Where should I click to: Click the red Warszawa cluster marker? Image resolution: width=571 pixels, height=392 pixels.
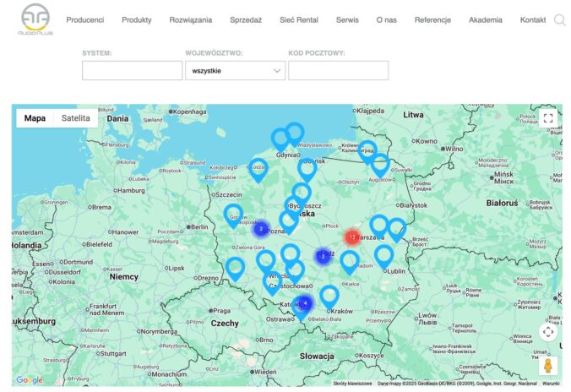click(352, 237)
